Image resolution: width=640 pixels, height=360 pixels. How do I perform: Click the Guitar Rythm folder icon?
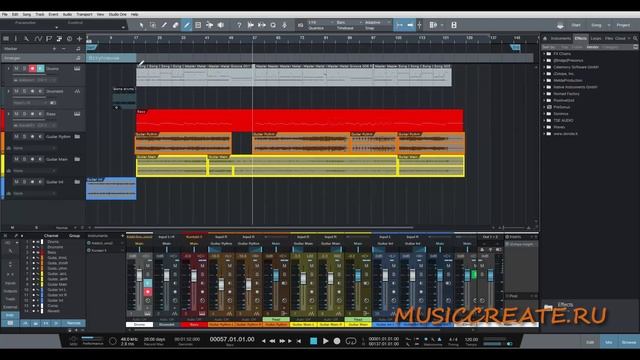click(x=77, y=136)
